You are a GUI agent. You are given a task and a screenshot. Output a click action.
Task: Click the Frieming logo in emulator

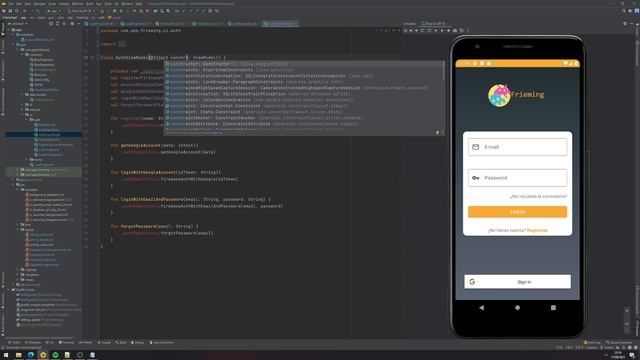point(516,96)
